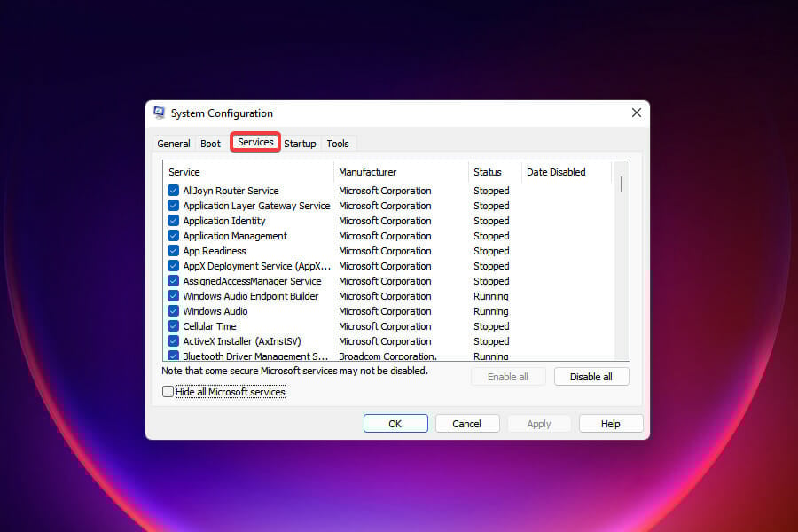Viewport: 798px width, 532px height.
Task: Toggle the Application Management checkbox
Action: click(173, 236)
